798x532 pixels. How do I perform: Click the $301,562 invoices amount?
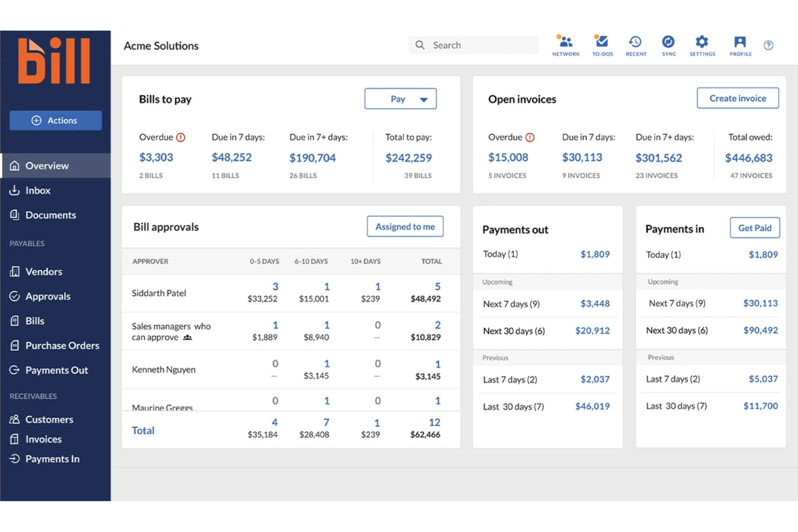(659, 158)
